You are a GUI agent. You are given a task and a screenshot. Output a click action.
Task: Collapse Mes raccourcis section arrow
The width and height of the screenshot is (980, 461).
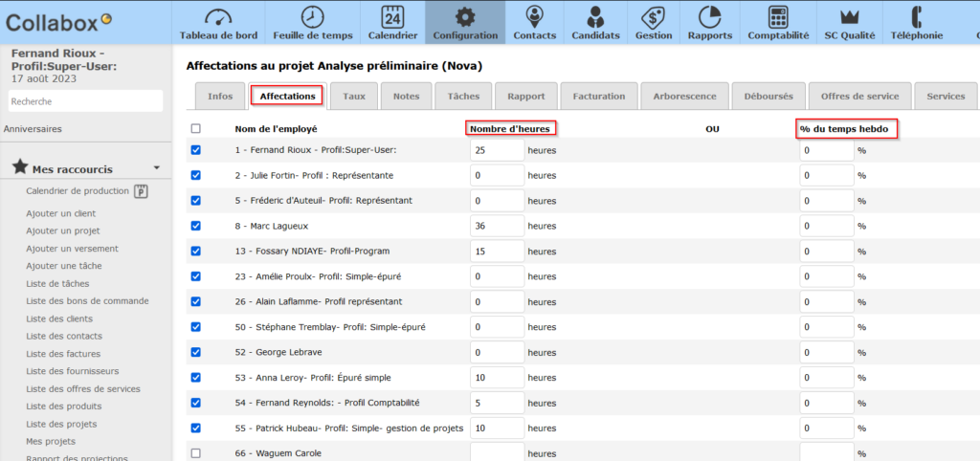point(155,166)
